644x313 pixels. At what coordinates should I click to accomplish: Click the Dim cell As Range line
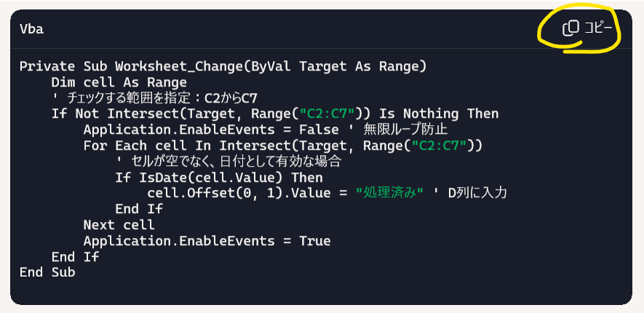pyautogui.click(x=119, y=82)
